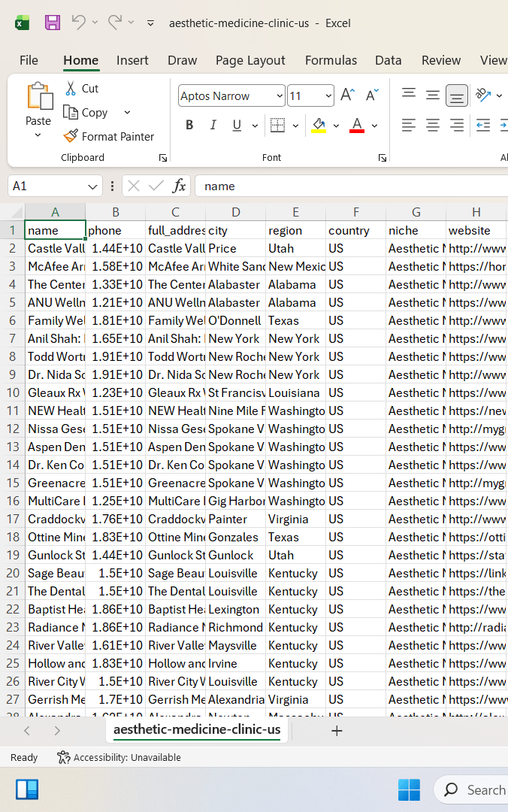Open the Review tab
The height and width of the screenshot is (812, 508).
pos(440,60)
